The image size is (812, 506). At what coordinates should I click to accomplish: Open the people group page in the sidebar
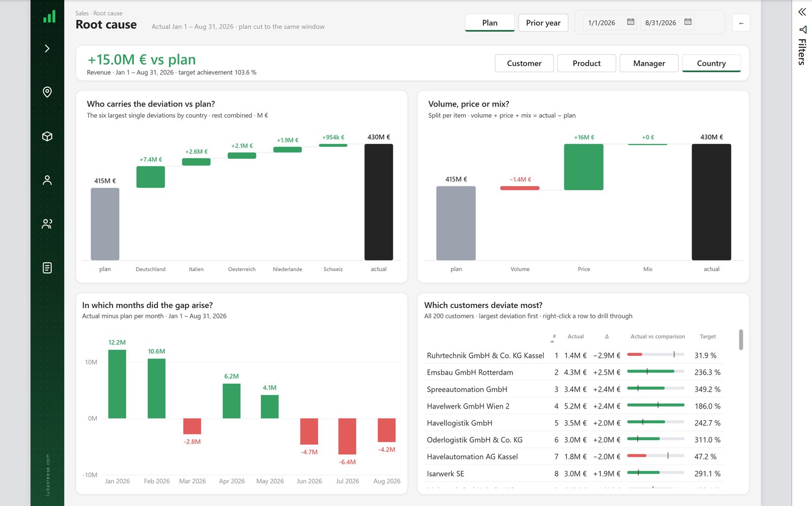click(47, 224)
